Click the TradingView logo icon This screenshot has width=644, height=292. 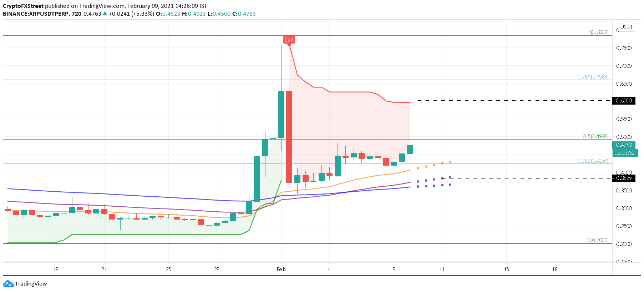(x=8, y=284)
